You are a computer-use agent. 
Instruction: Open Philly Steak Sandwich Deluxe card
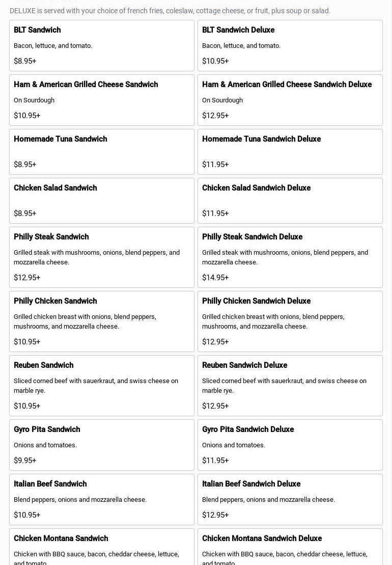(290, 257)
